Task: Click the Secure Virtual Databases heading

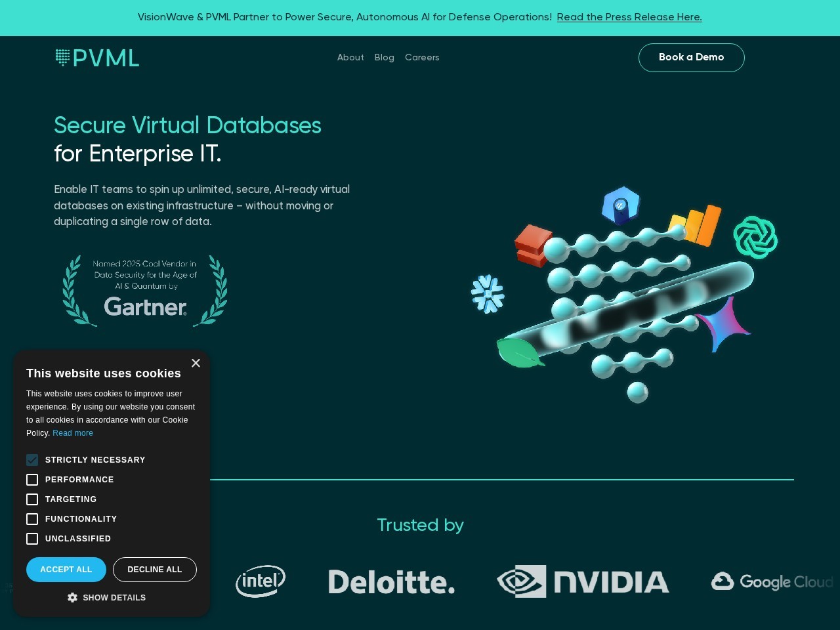Action: click(x=188, y=125)
